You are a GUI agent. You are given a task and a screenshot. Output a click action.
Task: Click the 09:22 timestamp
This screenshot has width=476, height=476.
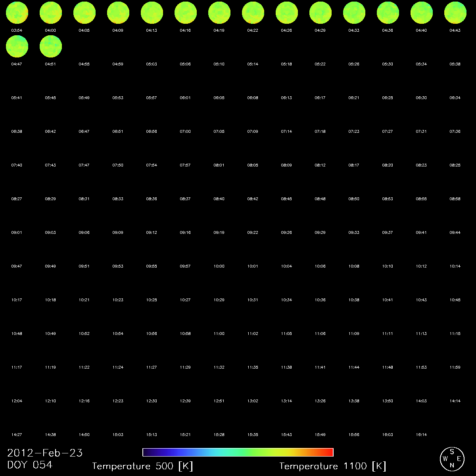click(253, 232)
